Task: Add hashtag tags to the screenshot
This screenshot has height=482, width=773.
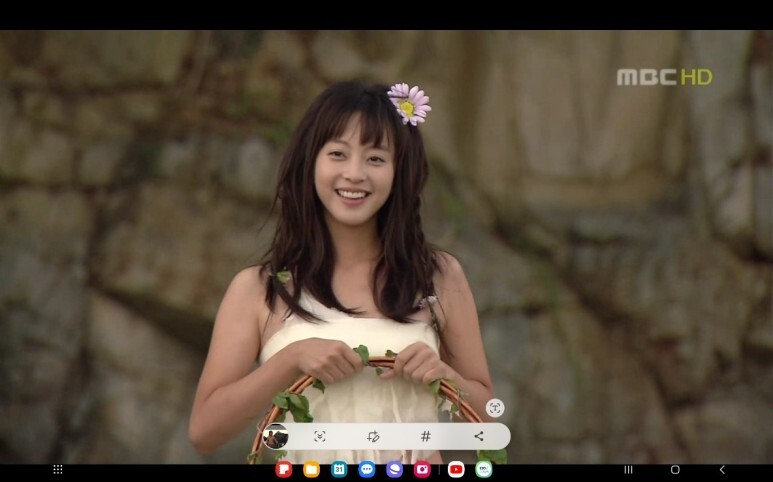Action: point(426,436)
